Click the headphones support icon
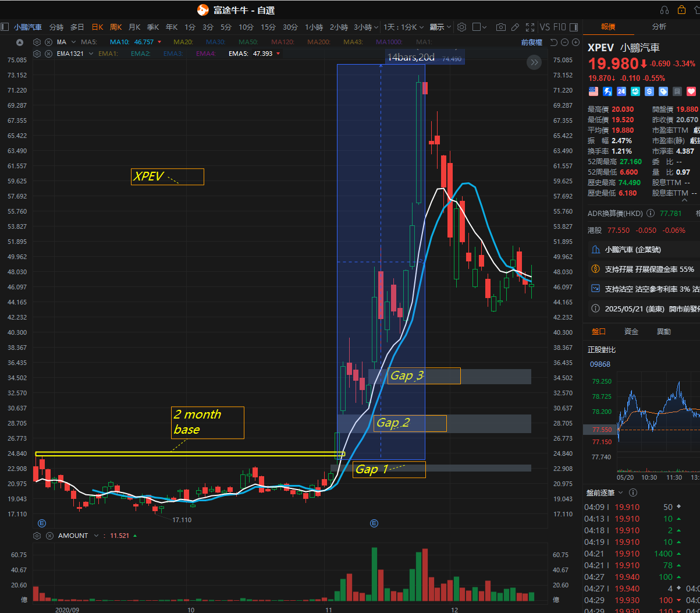 tap(665, 10)
